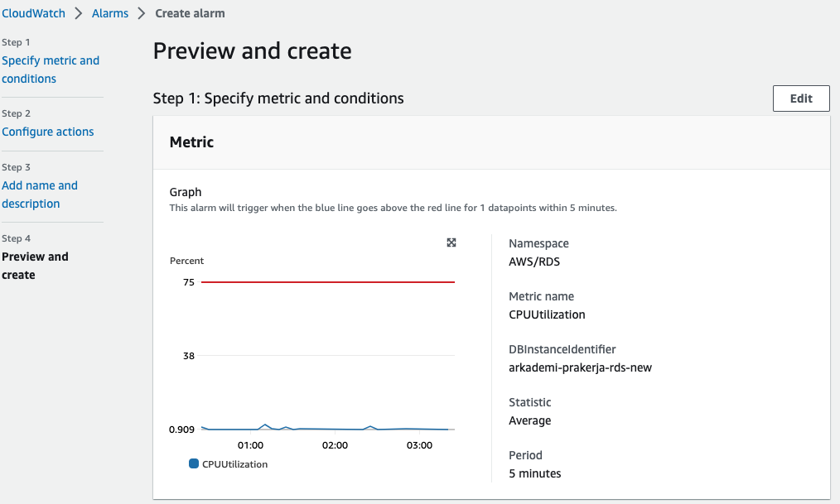The width and height of the screenshot is (840, 504).
Task: Click the 01:00 time axis label
Action: point(250,445)
